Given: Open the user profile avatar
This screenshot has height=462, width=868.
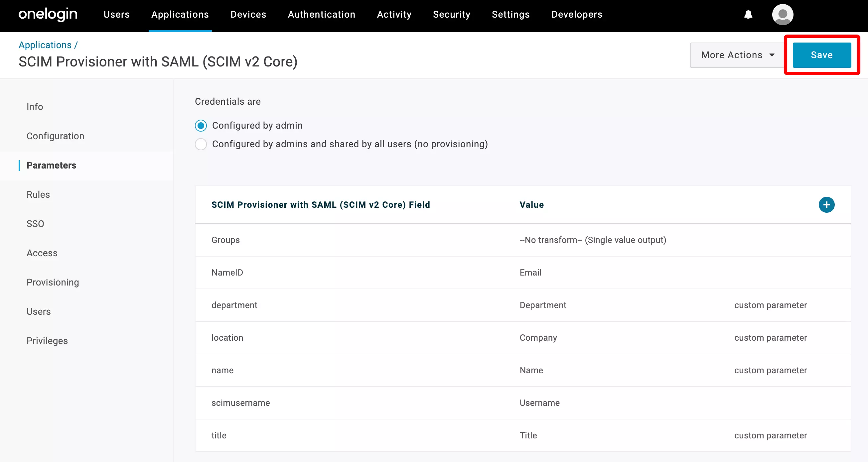Looking at the screenshot, I should coord(783,15).
